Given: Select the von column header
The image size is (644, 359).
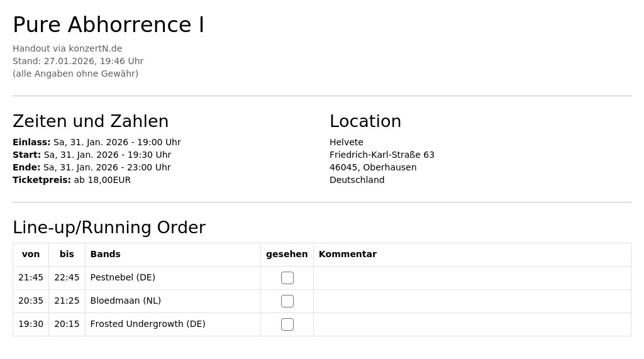Looking at the screenshot, I should tap(31, 254).
